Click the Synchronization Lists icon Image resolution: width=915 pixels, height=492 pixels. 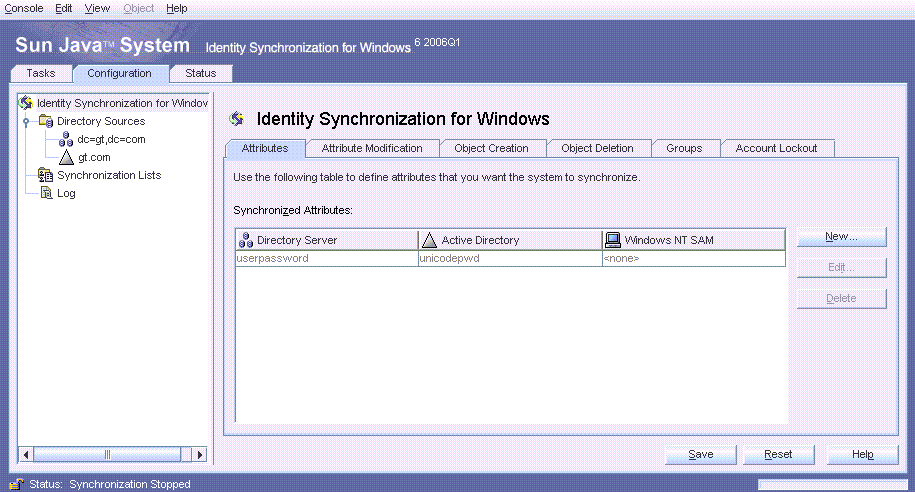point(46,175)
